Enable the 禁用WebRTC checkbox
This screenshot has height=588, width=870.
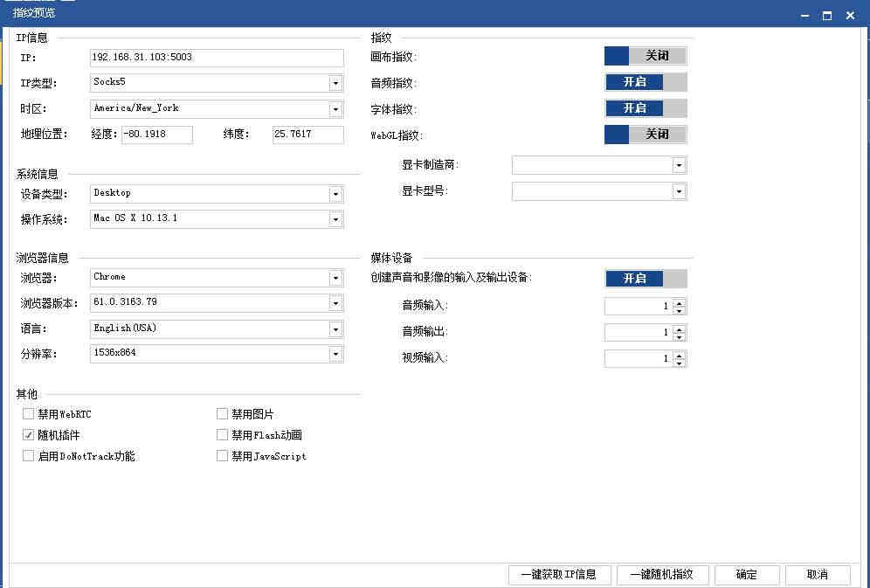[x=29, y=414]
